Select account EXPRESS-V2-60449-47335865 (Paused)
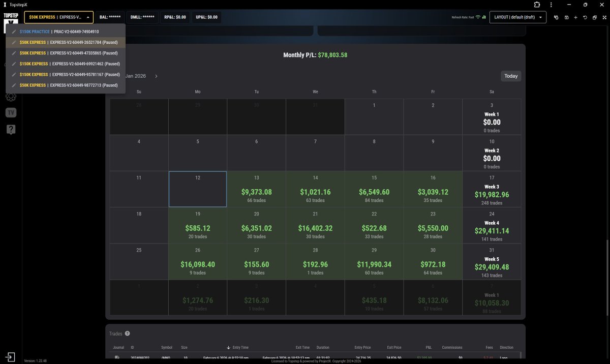 click(x=66, y=53)
